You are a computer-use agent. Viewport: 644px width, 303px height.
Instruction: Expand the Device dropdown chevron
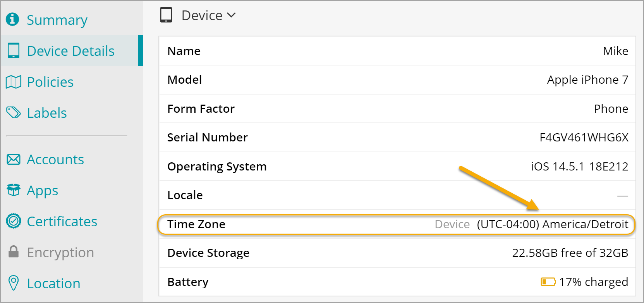[x=231, y=15]
